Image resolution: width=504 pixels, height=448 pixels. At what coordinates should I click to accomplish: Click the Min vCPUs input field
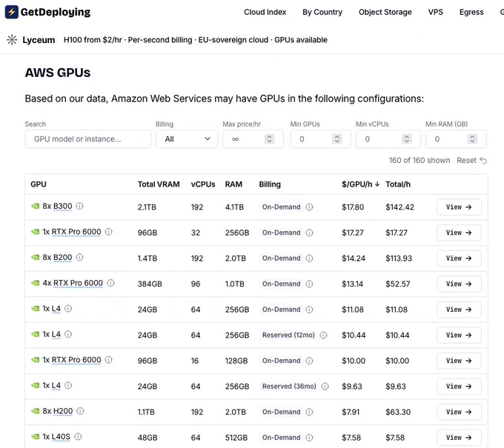click(388, 139)
